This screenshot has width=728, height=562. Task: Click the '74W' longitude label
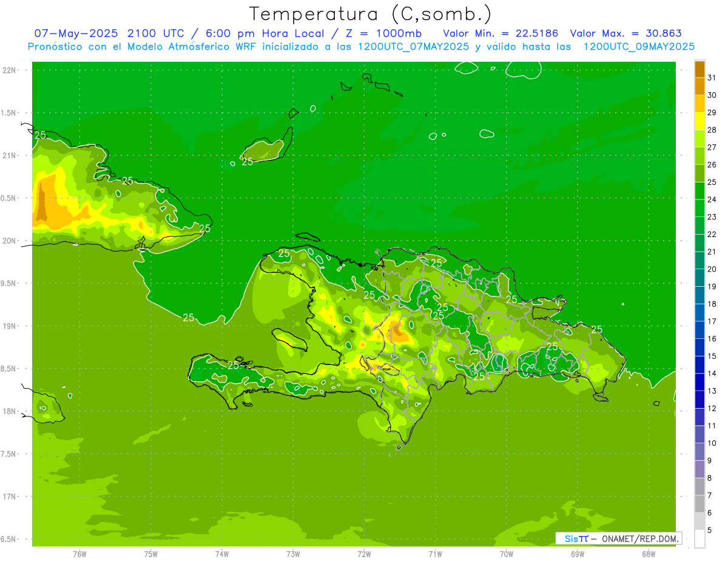(x=221, y=554)
